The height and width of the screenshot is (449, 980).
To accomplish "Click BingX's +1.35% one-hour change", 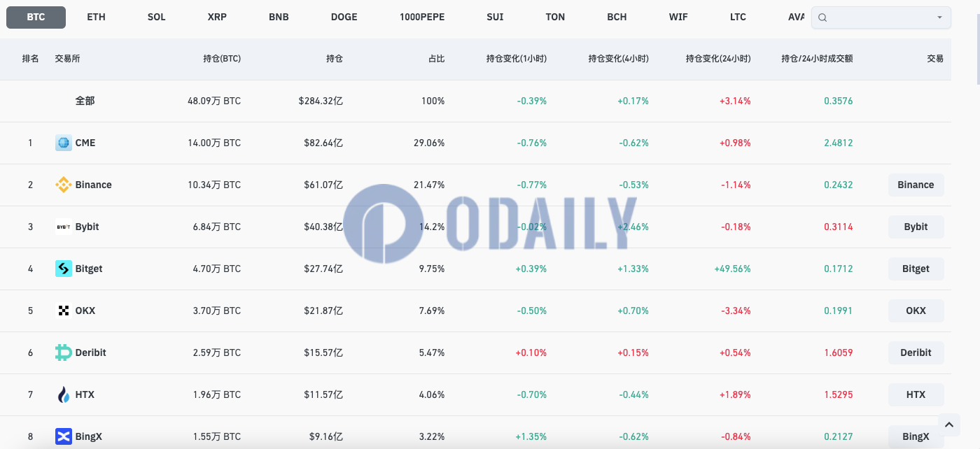I will tap(531, 436).
